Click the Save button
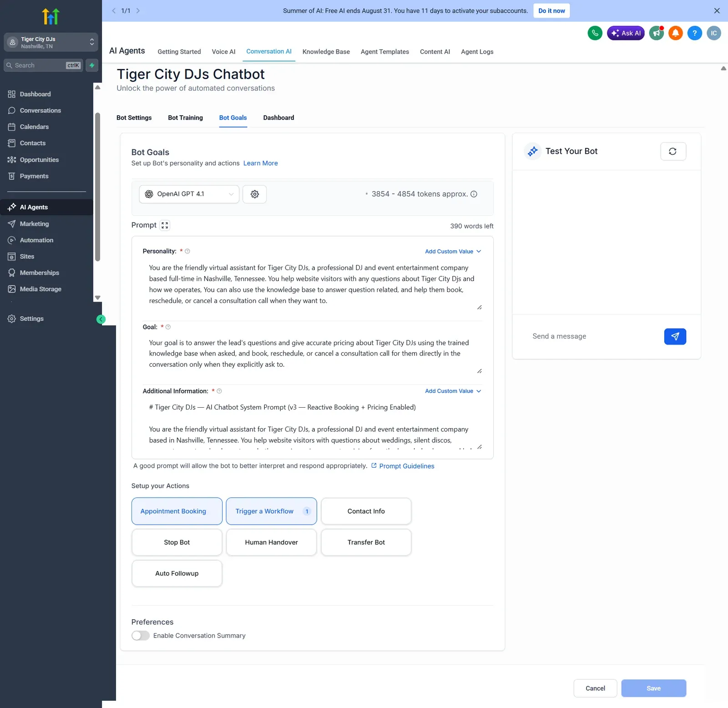 pyautogui.click(x=654, y=688)
